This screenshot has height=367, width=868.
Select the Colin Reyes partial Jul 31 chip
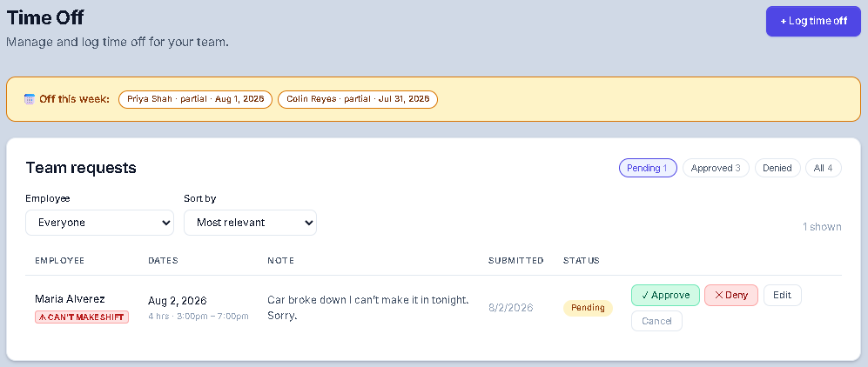(358, 99)
